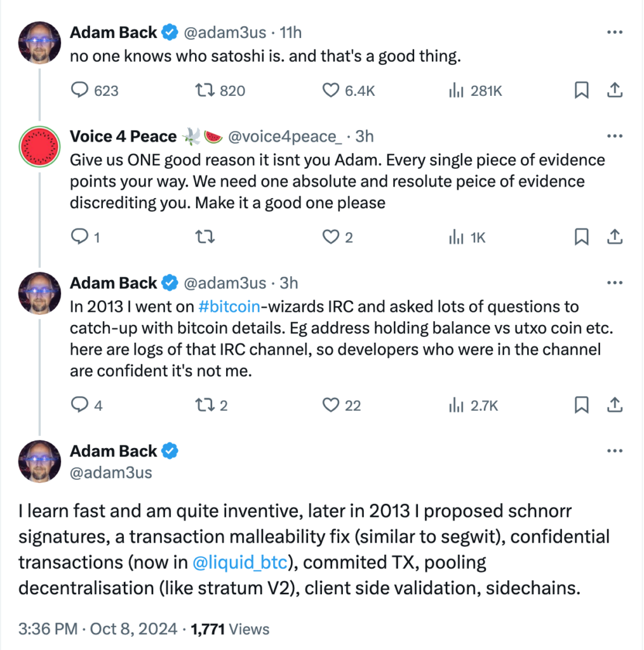View analytics for the 281K views tweet
Screen dimensions: 644x650
click(x=455, y=91)
